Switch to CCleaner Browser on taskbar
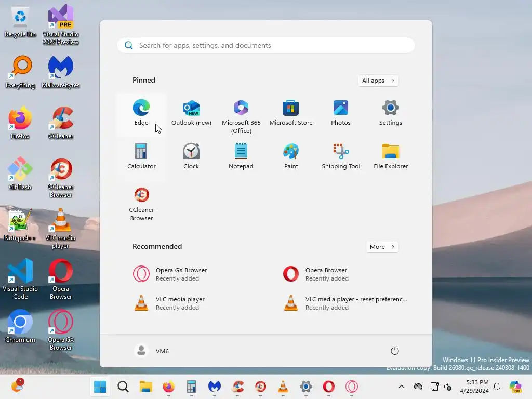The width and height of the screenshot is (532, 399). 260,387
